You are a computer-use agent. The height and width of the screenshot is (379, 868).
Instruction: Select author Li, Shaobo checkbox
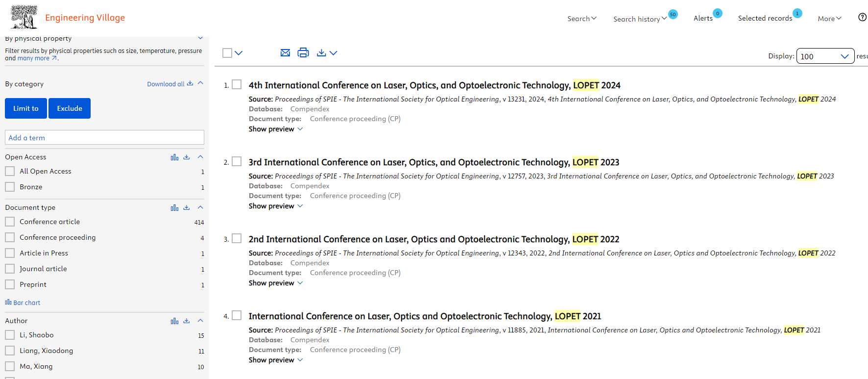point(10,335)
